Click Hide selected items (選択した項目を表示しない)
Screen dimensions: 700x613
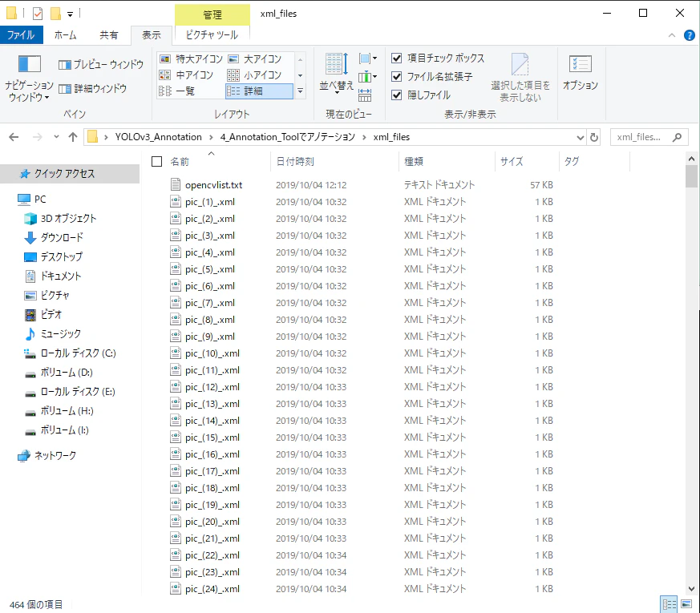coord(520,78)
